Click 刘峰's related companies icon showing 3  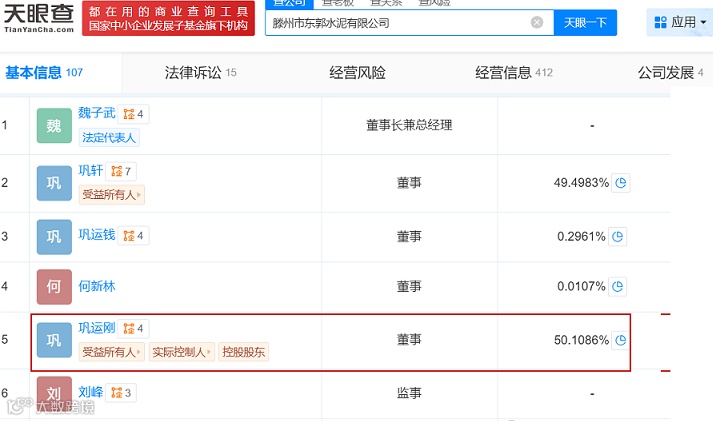point(121,393)
